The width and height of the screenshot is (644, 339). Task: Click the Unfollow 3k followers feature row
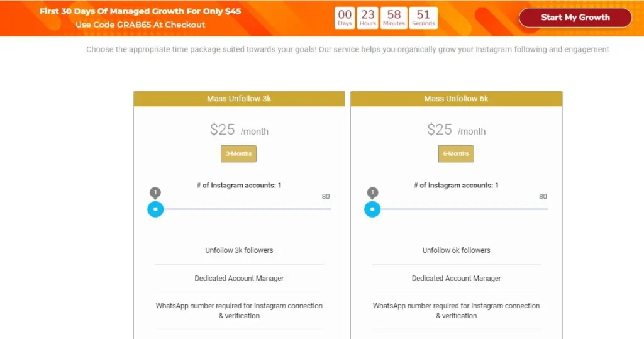coord(239,250)
